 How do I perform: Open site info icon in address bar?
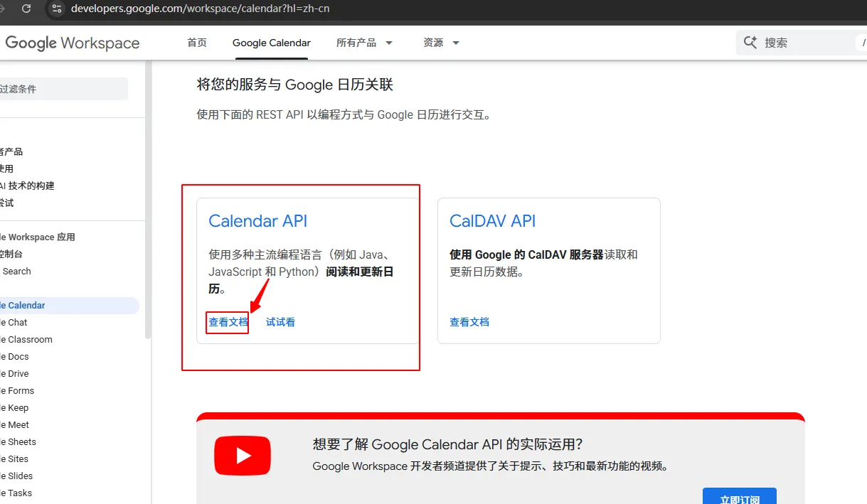coord(58,9)
